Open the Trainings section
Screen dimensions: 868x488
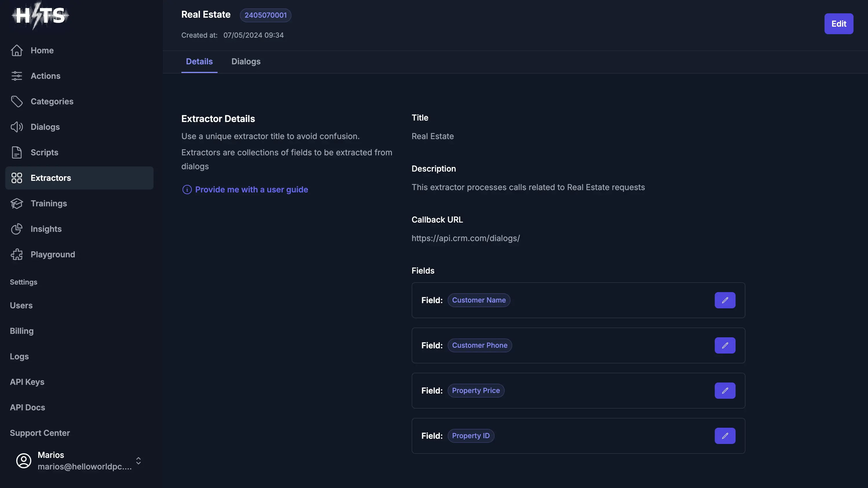coord(49,203)
